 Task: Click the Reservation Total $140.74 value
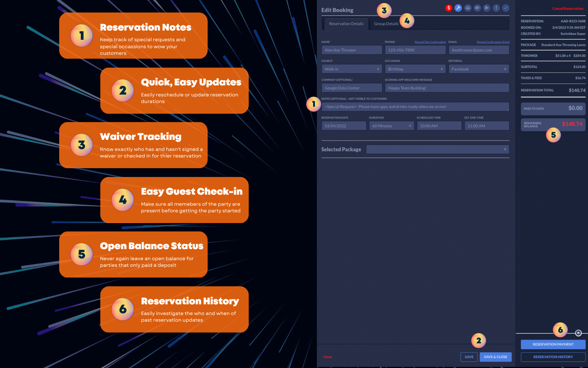(x=577, y=90)
